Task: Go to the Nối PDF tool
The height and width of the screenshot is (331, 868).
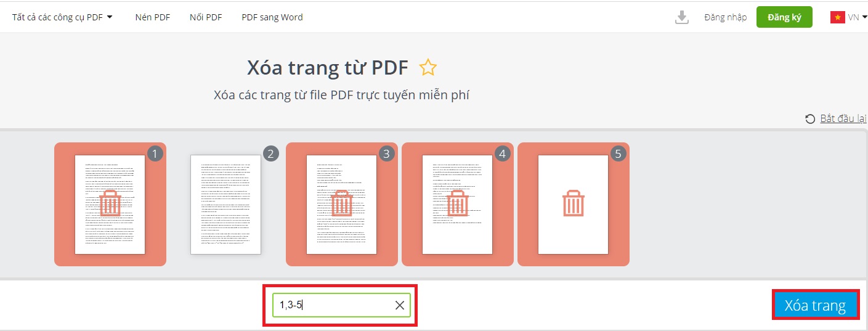Action: click(x=206, y=17)
